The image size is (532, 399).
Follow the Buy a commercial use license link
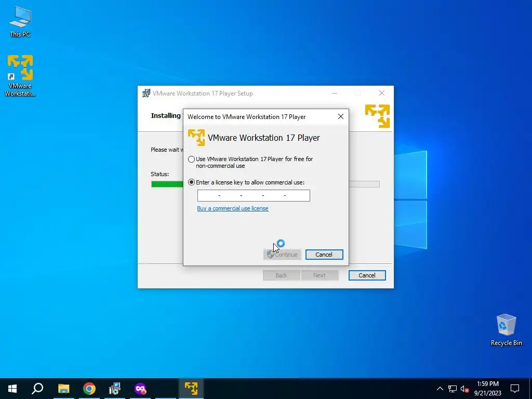(232, 208)
